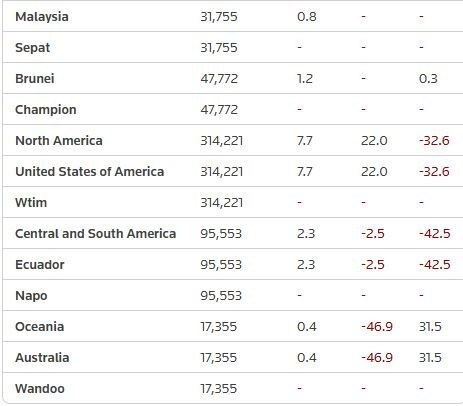Click United States of America label
The width and height of the screenshot is (463, 406).
(90, 172)
